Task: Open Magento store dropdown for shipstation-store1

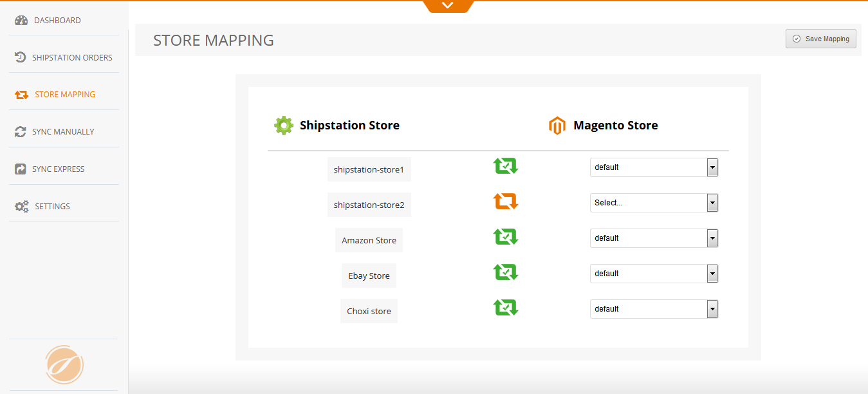Action: coord(654,167)
